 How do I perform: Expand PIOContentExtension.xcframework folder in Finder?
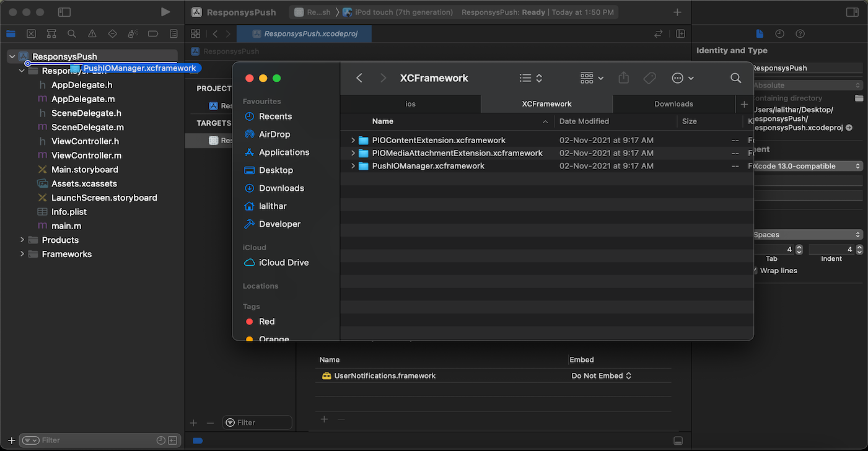pyautogui.click(x=353, y=141)
